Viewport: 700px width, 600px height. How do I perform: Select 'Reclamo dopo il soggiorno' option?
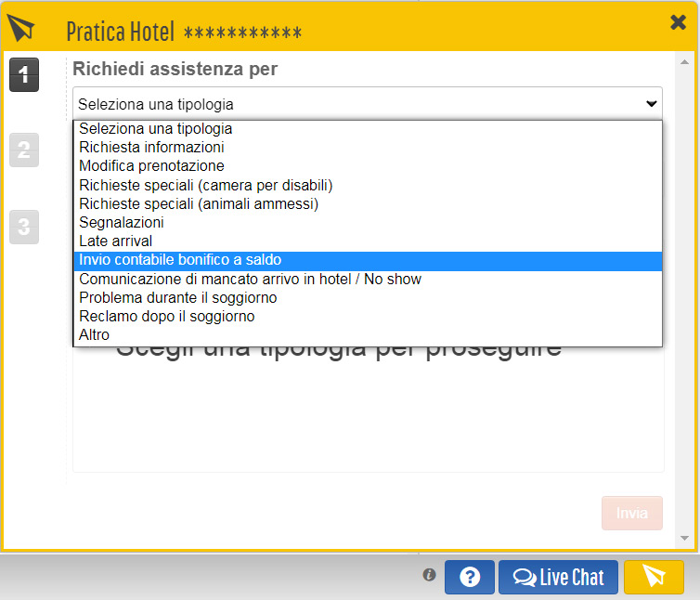[166, 317]
